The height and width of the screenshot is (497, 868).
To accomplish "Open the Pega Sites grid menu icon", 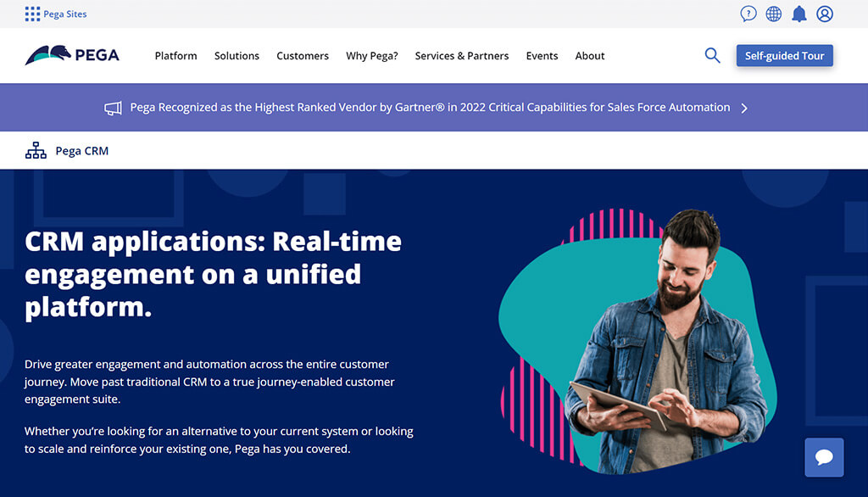I will pyautogui.click(x=32, y=14).
